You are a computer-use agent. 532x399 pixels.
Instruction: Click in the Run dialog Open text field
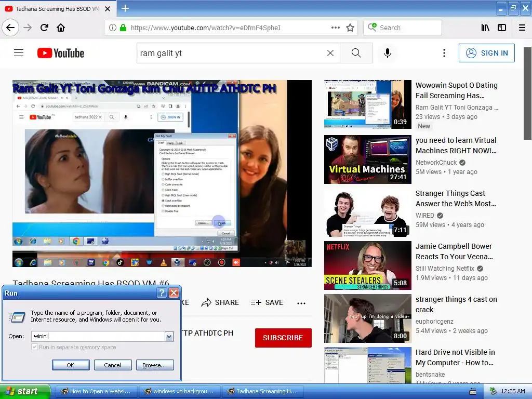click(x=98, y=336)
